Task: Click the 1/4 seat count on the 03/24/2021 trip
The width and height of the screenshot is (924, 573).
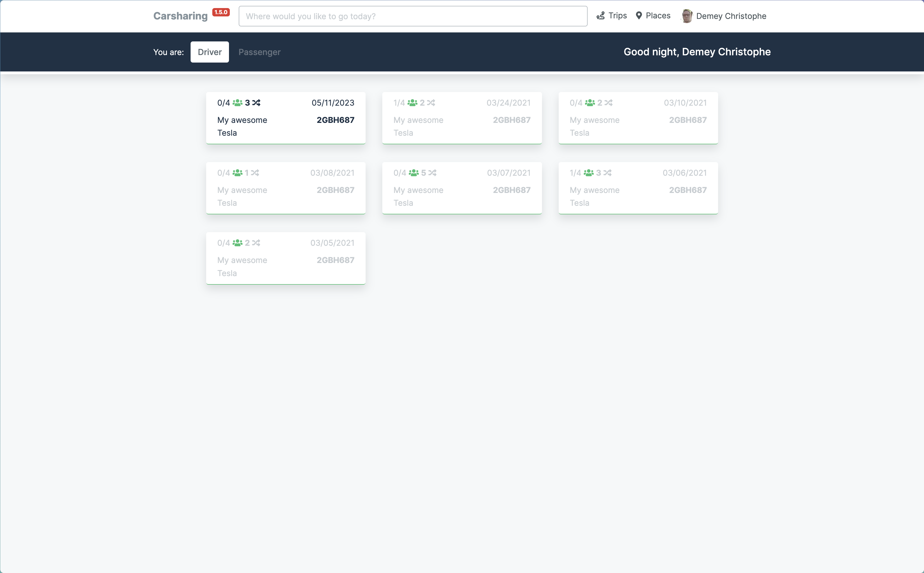Action: [x=399, y=103]
